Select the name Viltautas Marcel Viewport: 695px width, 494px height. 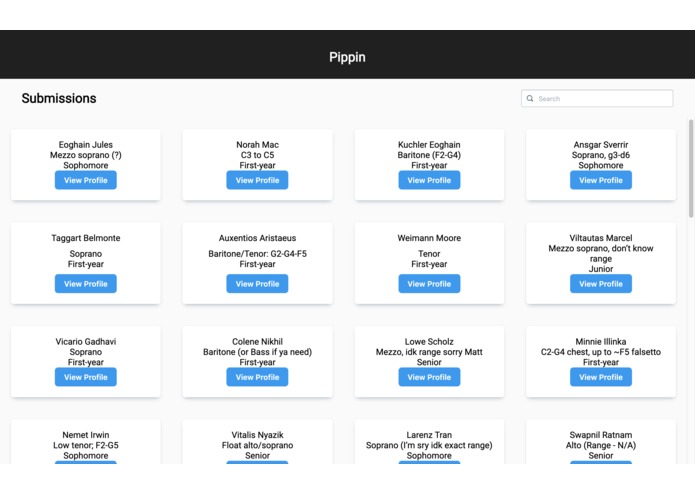click(x=601, y=238)
